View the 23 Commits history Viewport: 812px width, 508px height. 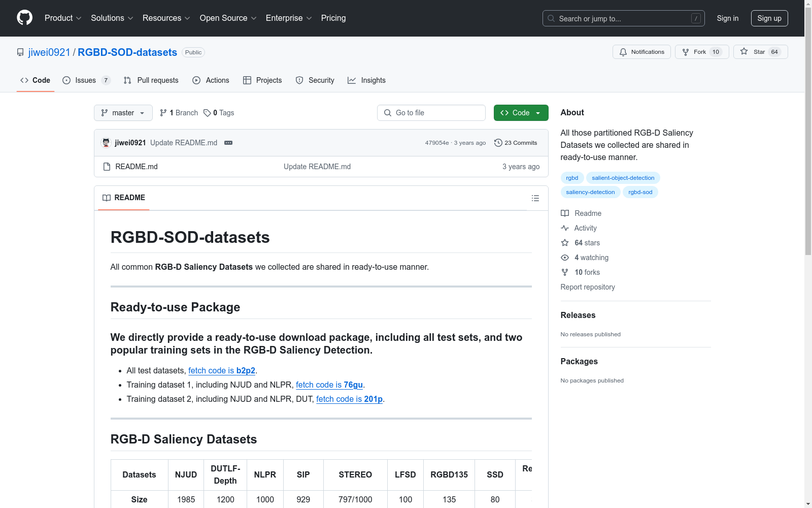(x=516, y=143)
